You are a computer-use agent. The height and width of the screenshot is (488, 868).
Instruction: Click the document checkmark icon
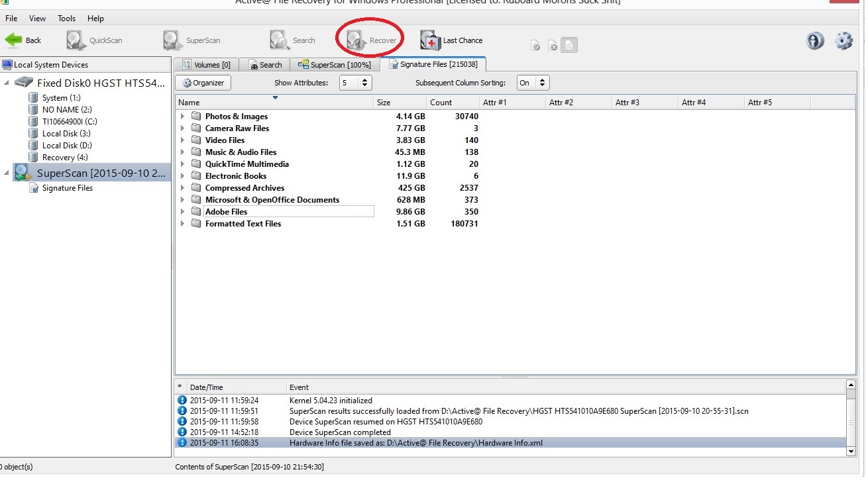coord(535,46)
